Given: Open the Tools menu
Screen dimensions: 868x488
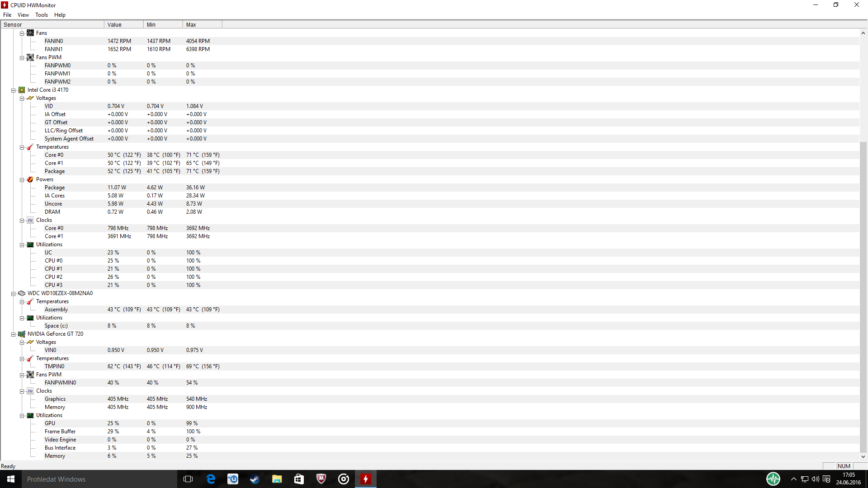Looking at the screenshot, I should (42, 15).
